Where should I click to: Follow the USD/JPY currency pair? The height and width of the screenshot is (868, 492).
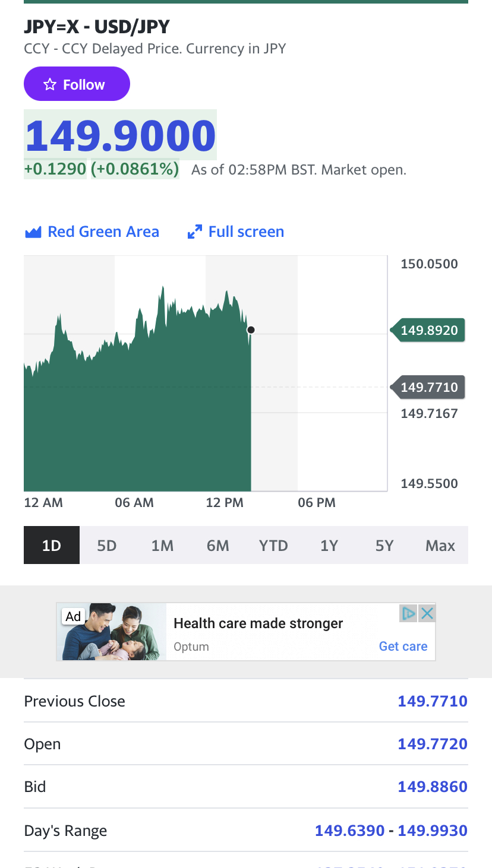pyautogui.click(x=77, y=84)
